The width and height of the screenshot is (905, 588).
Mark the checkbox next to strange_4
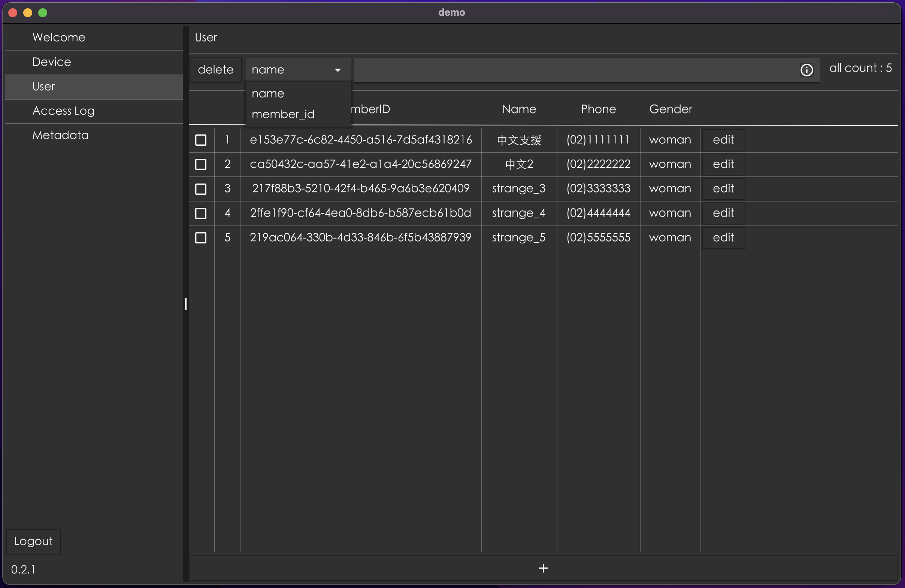[201, 213]
